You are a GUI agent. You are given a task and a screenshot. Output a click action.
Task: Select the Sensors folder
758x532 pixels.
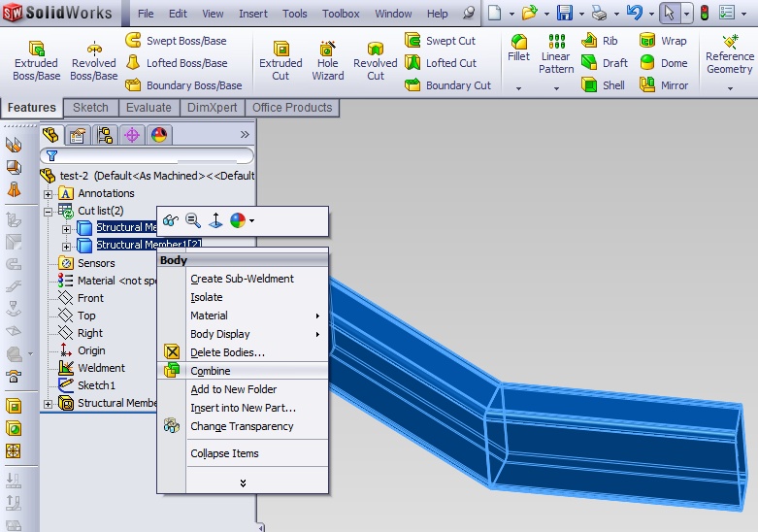point(86,263)
